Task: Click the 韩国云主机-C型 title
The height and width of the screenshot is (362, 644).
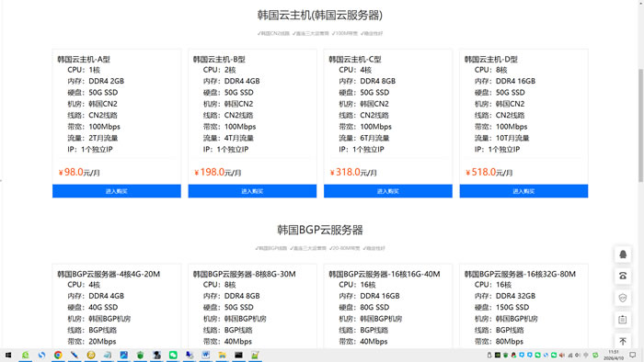Action: pyautogui.click(x=355, y=59)
